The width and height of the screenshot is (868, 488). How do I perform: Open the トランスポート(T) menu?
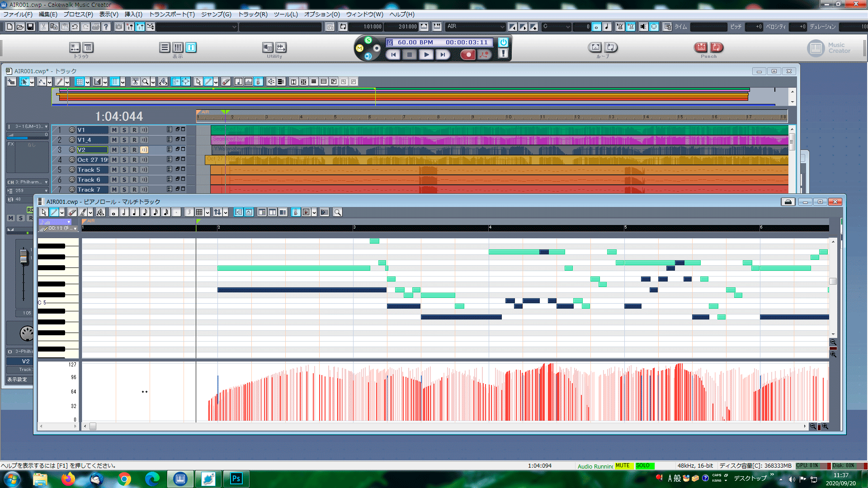click(172, 14)
